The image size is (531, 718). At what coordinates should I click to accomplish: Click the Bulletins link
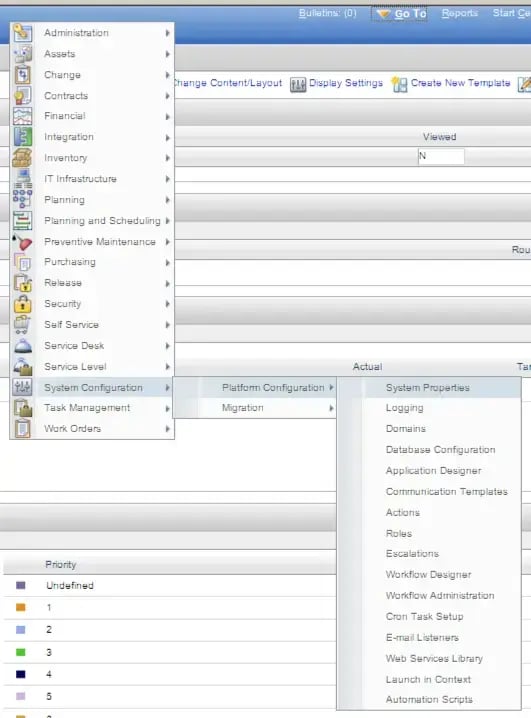[327, 13]
